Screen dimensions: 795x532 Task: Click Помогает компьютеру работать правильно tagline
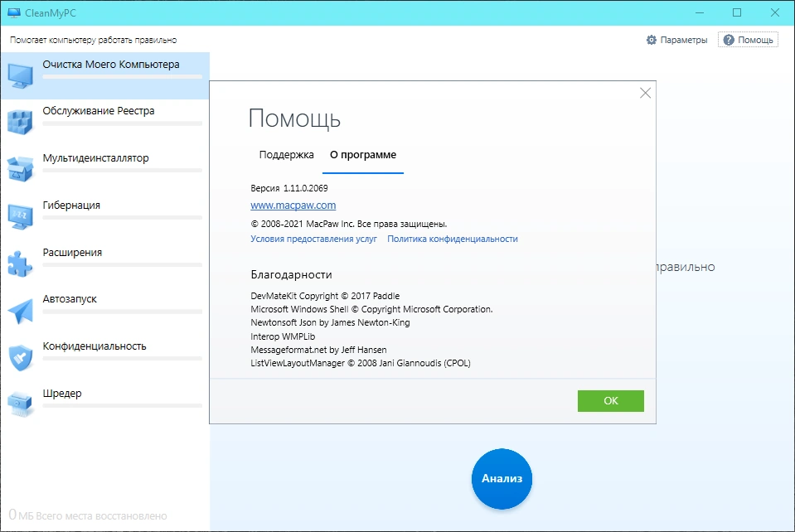coord(94,40)
